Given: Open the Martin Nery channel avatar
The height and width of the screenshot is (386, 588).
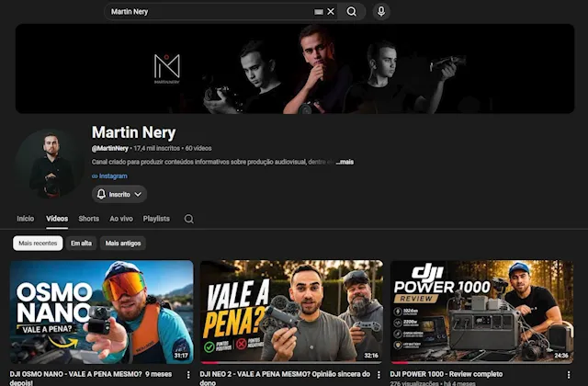Looking at the screenshot, I should tap(51, 164).
